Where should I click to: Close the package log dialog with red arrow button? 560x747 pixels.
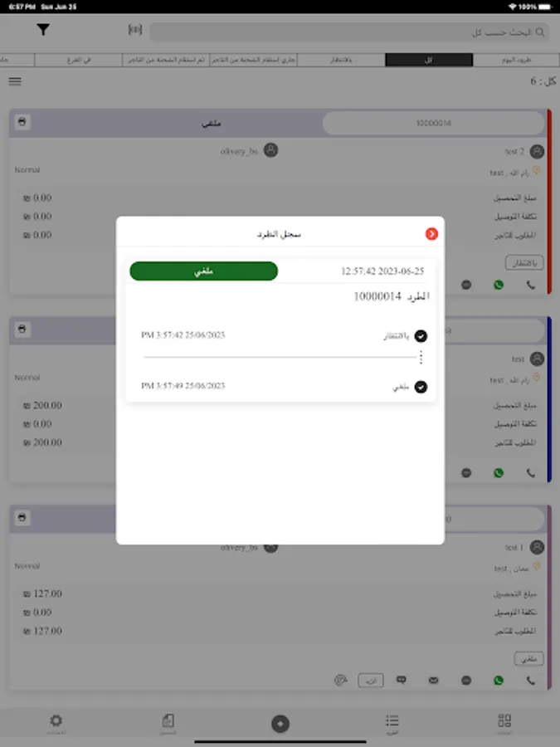(431, 234)
